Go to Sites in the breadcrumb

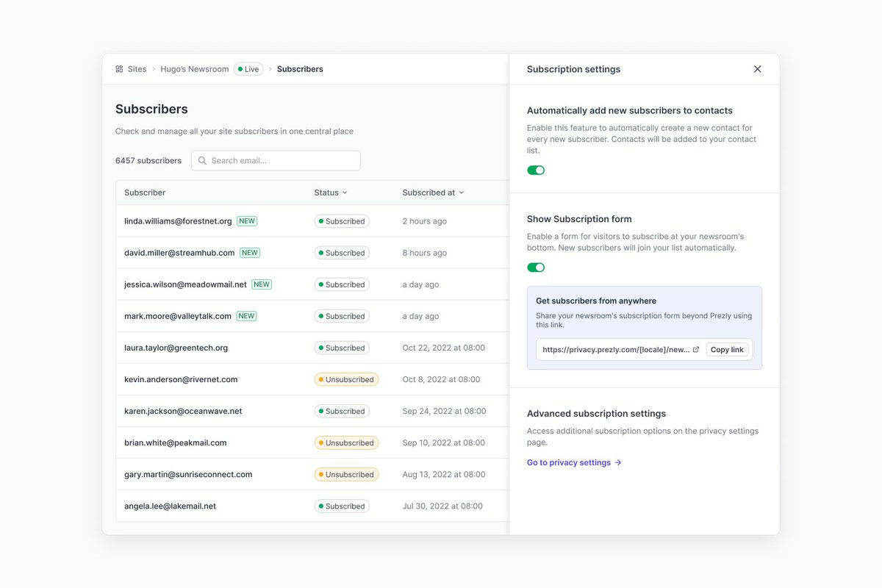[137, 69]
